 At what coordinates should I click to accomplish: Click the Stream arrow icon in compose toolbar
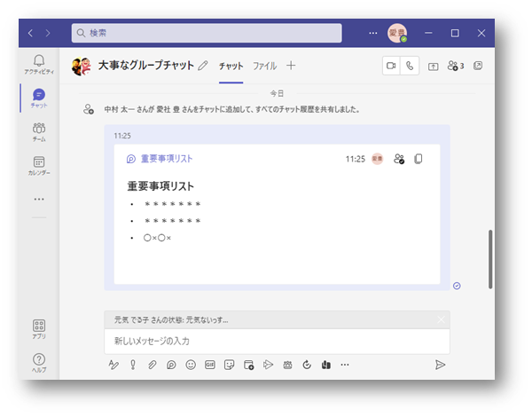pos(268,365)
